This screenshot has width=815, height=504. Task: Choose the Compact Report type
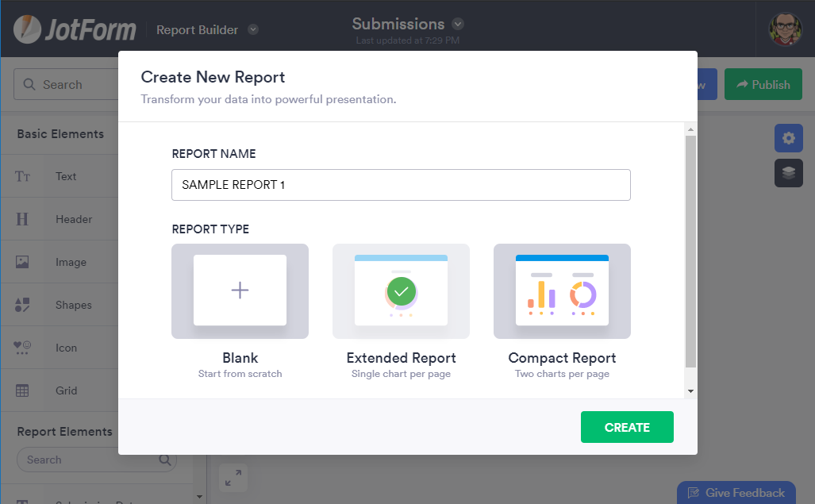[x=562, y=291]
